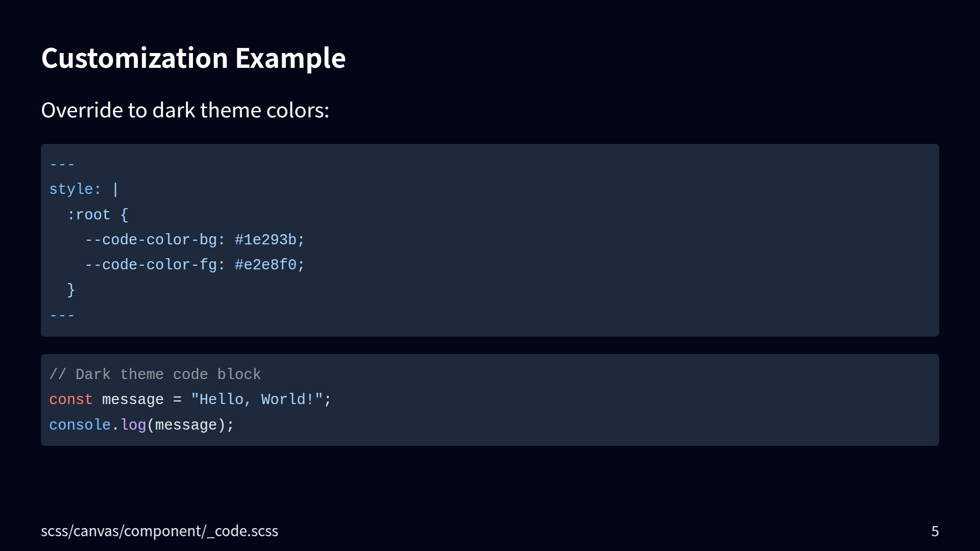Screen dimensions: 980x551
Task: Click the "message" variable in the const declaration
Action: [x=133, y=399]
